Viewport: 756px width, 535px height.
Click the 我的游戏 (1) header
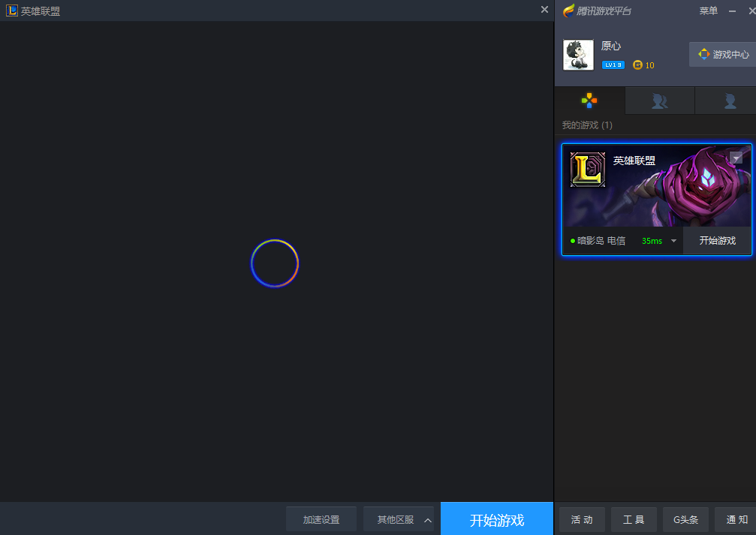click(587, 125)
